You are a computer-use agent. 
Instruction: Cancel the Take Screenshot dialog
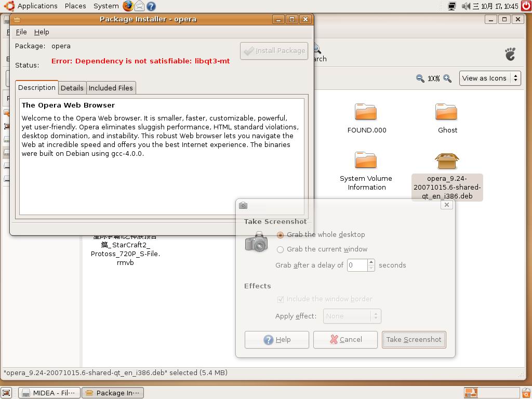click(x=345, y=340)
